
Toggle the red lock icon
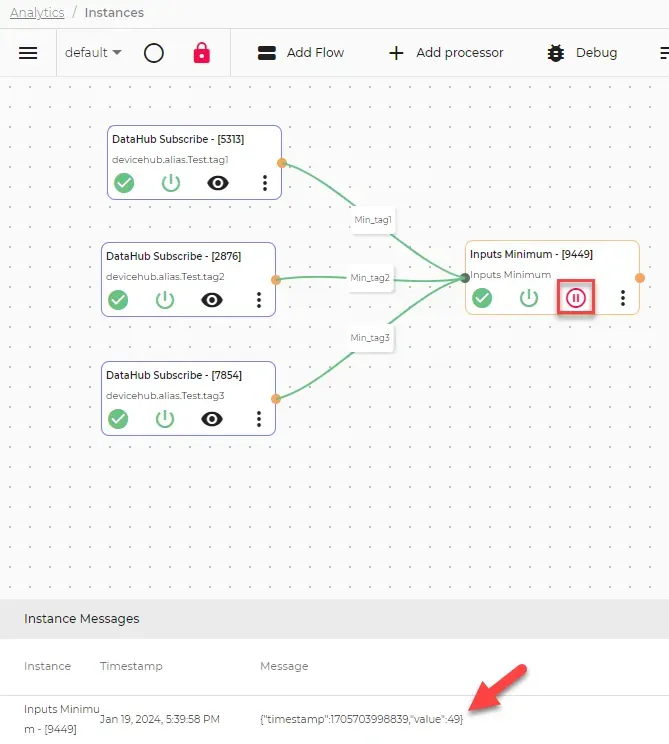click(202, 53)
